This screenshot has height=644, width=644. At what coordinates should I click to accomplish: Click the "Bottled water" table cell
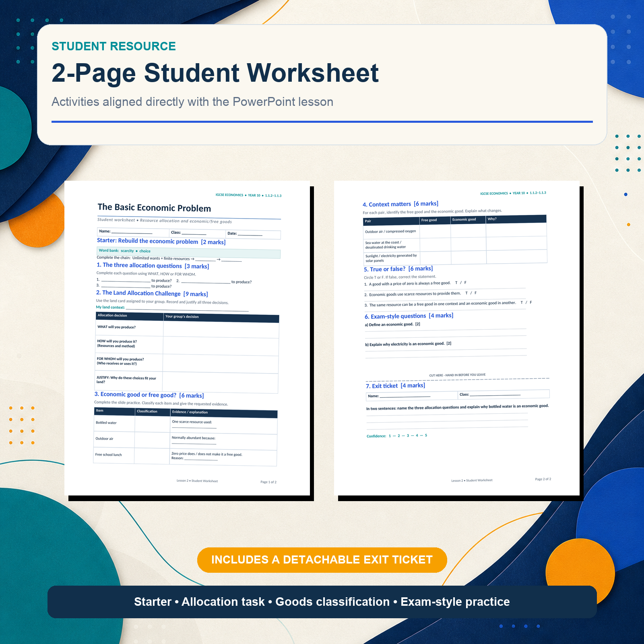coord(114,423)
